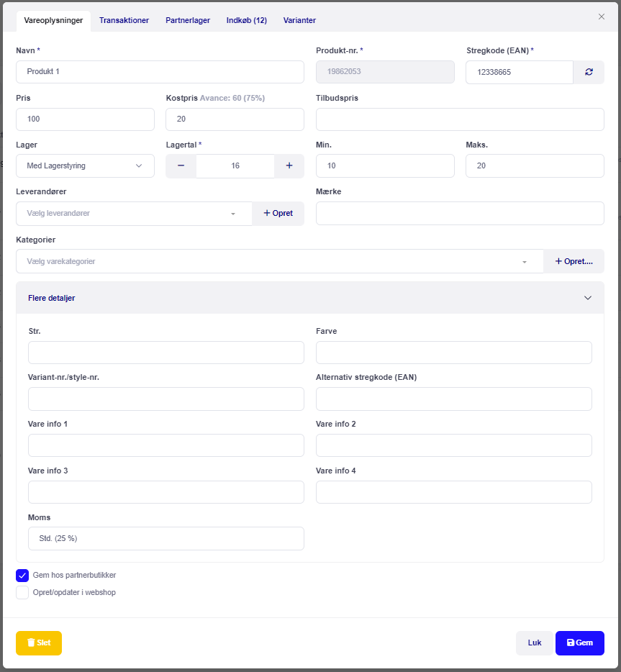Click the Str. input field
Image resolution: width=621 pixels, height=672 pixels.
click(166, 353)
